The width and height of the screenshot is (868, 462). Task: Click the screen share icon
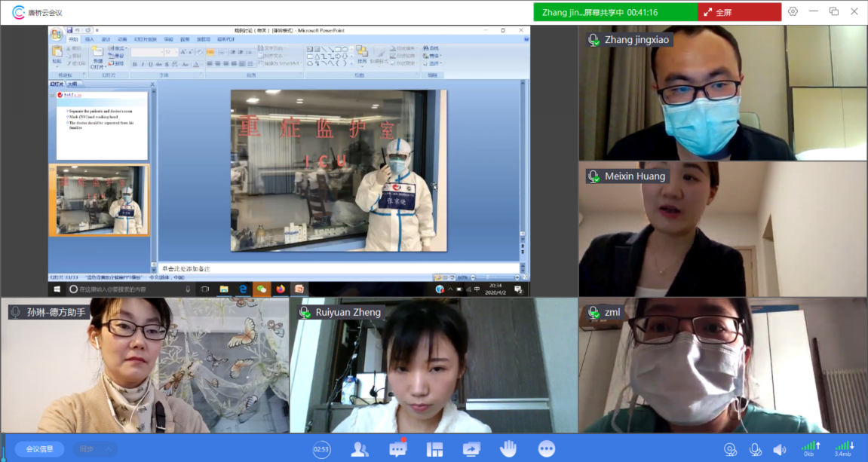[471, 449]
